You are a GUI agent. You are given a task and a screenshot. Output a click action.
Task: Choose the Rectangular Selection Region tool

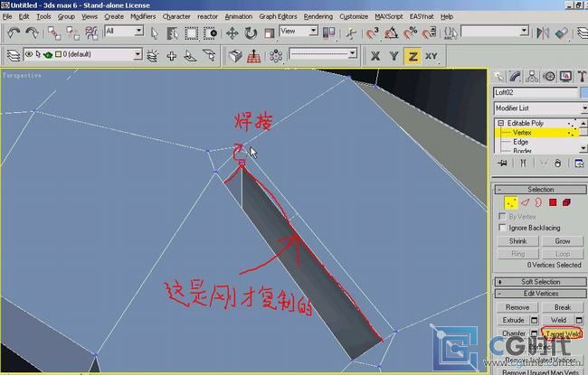point(191,33)
